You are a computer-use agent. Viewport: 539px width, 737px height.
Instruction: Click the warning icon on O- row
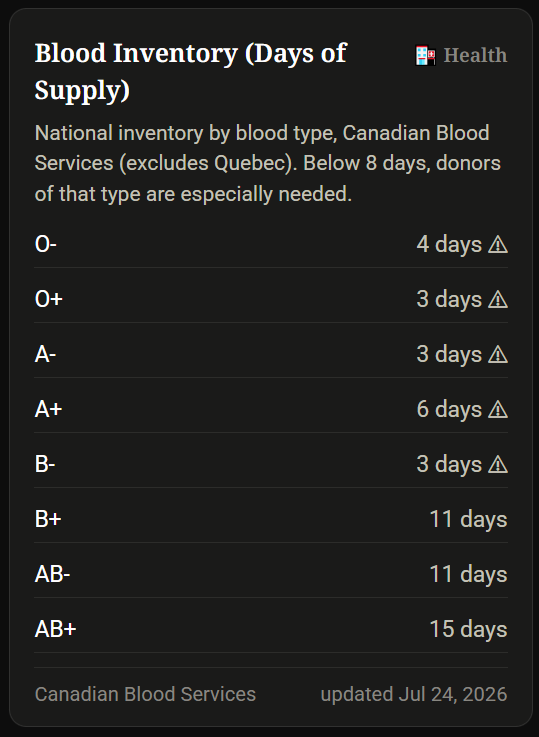click(x=498, y=244)
